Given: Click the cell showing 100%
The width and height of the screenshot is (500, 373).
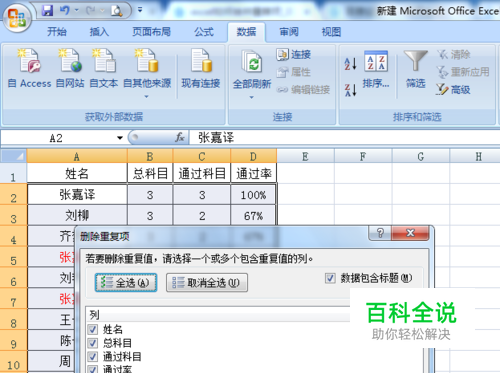Looking at the screenshot, I should pos(253,195).
